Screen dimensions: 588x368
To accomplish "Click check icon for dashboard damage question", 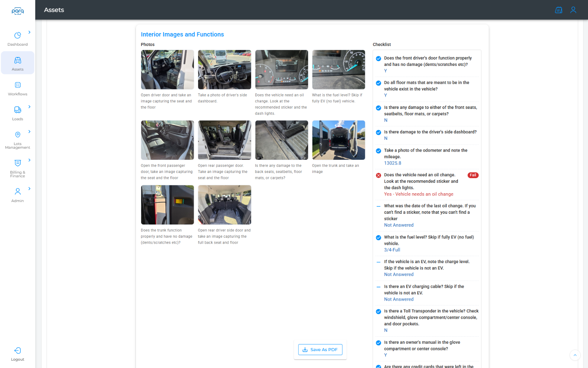I will coord(379,132).
